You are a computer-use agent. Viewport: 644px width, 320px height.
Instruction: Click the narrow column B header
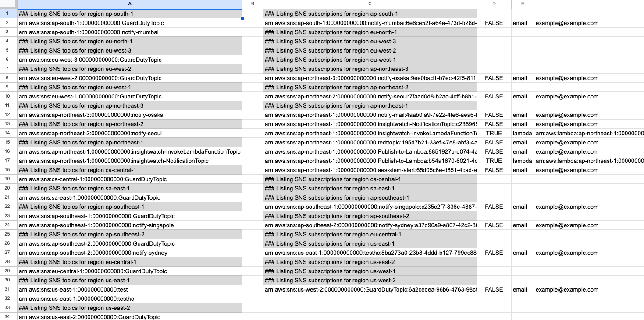(x=253, y=4)
